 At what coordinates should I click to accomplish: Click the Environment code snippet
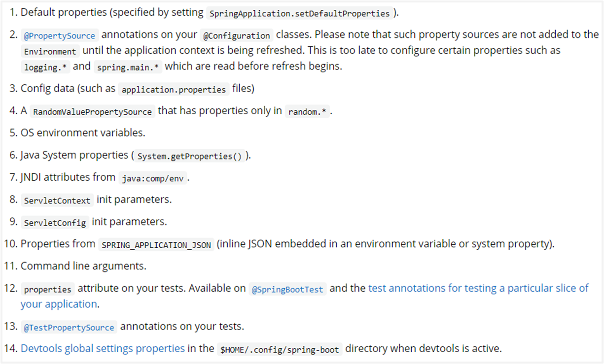50,52
